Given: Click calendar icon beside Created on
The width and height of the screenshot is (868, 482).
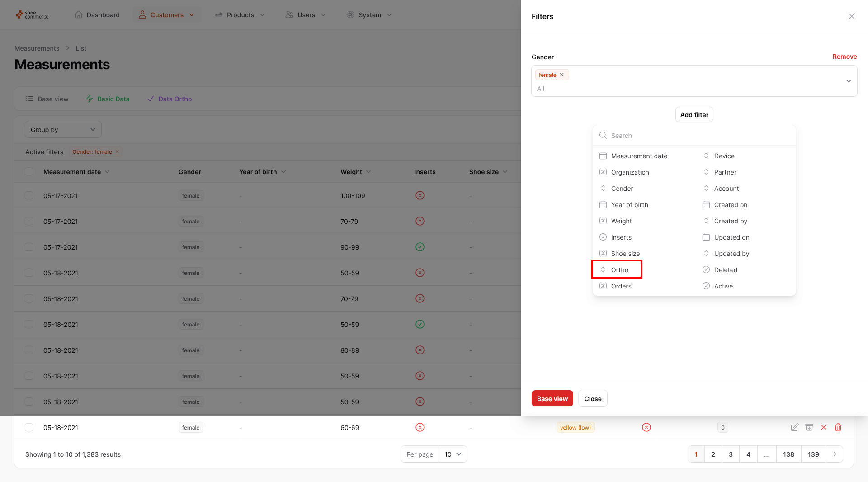Looking at the screenshot, I should tap(706, 204).
